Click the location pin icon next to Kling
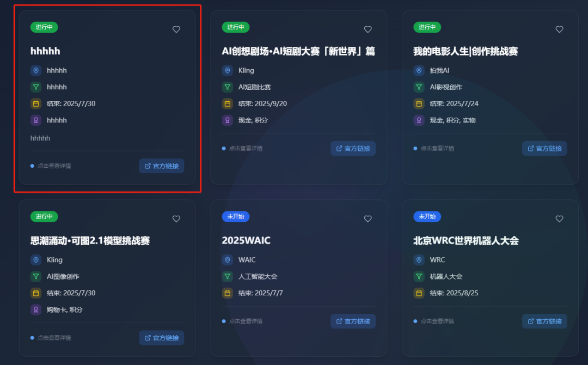Image resolution: width=588 pixels, height=365 pixels. tap(227, 70)
